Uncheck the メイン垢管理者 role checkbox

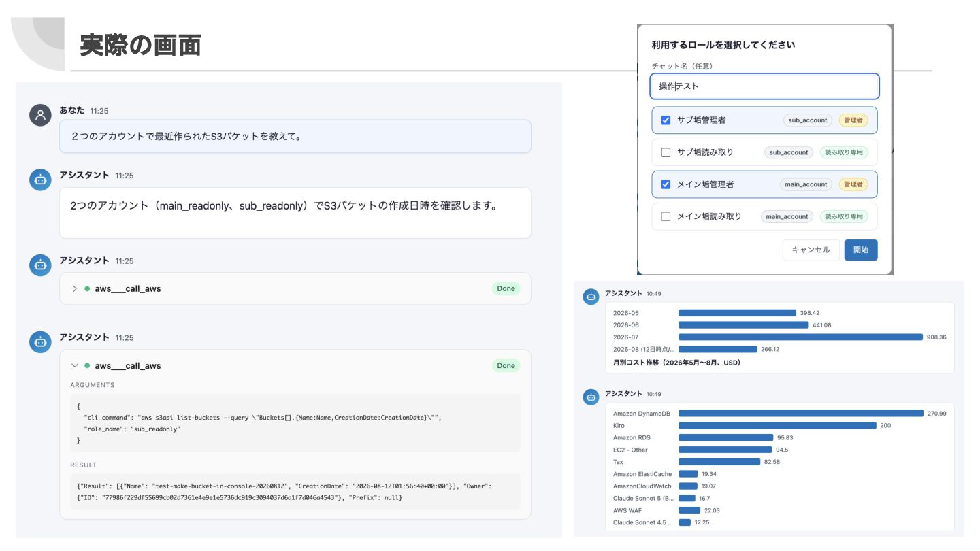pos(666,184)
